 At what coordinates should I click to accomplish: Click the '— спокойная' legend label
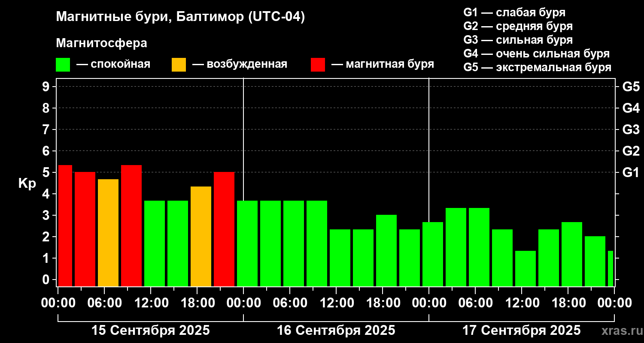point(113,65)
